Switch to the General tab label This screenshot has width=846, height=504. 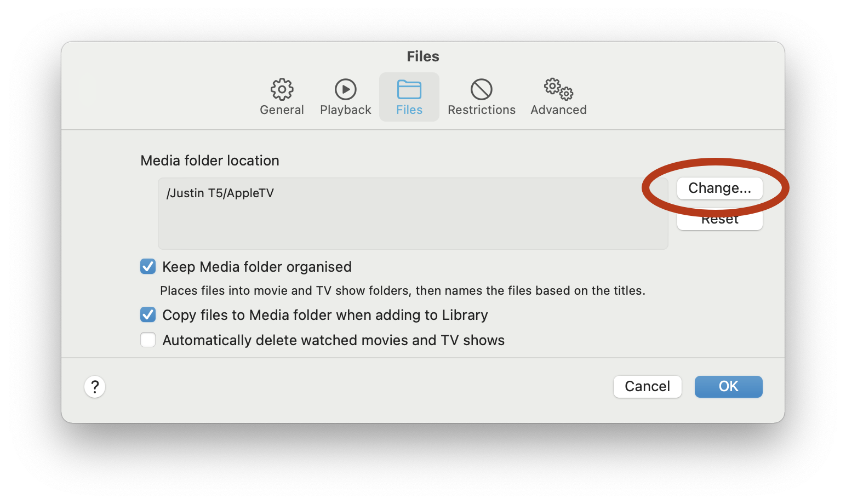pos(282,110)
